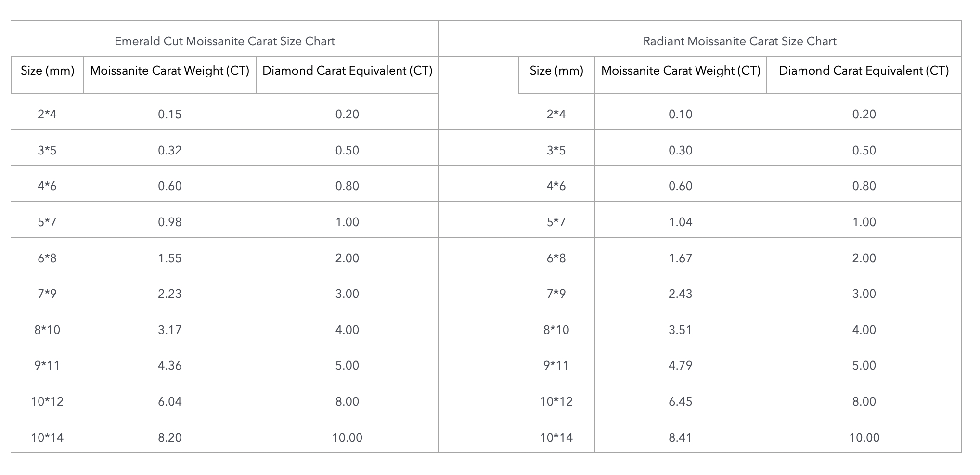This screenshot has width=980, height=475.
Task: Click the 2.23 carat weight value
Action: tap(169, 294)
